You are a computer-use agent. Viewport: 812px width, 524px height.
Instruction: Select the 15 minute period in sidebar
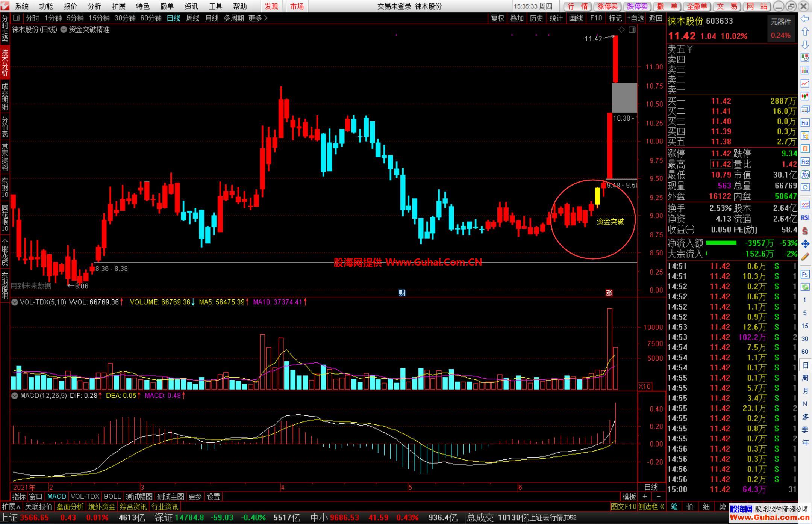pyautogui.click(x=805, y=326)
